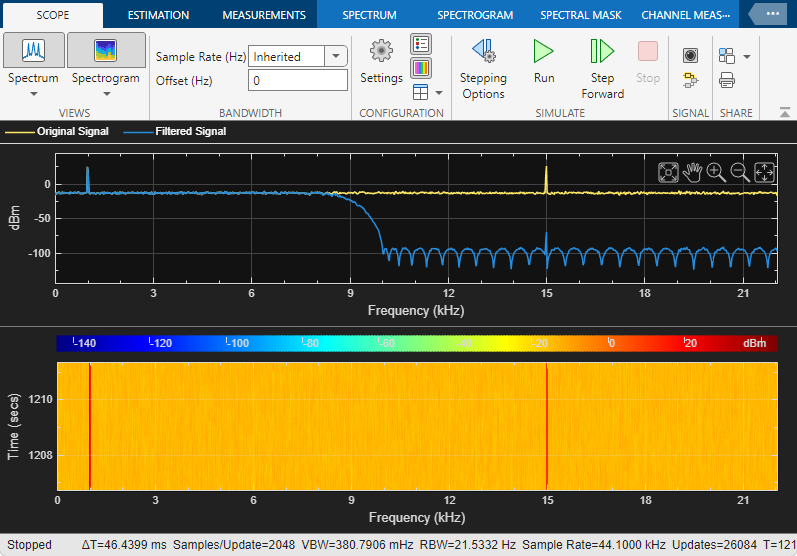This screenshot has height=556, width=797.
Task: Click the zoom out magnifier on plot
Action: 740,172
